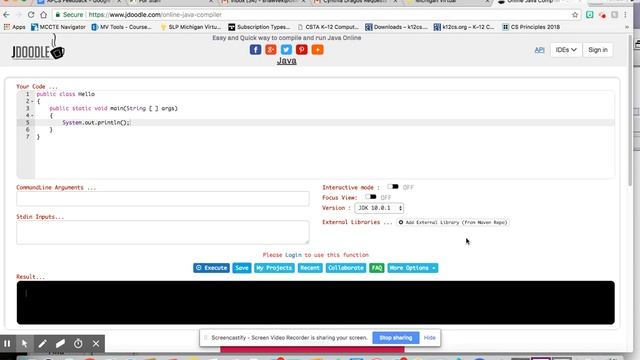Bookmark this page with the star

point(575,15)
